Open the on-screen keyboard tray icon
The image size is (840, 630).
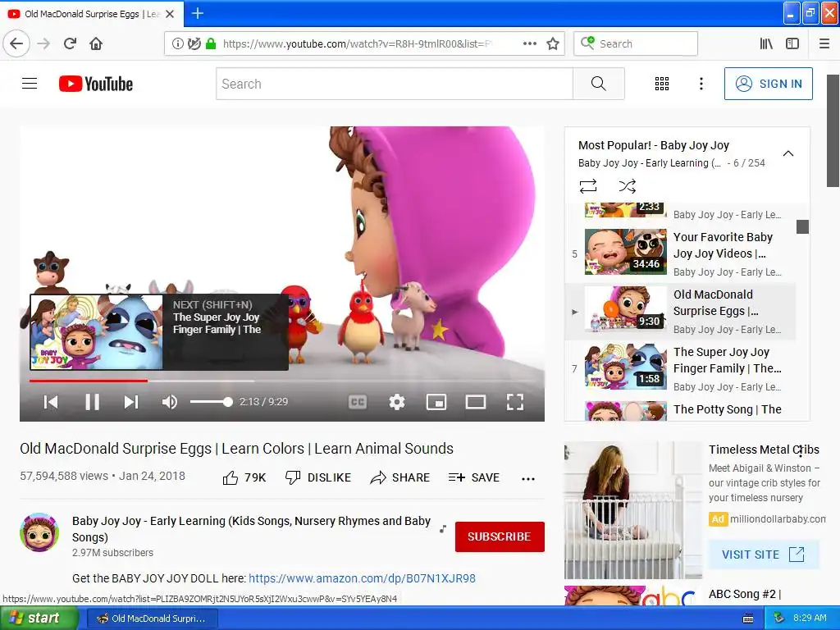[748, 619]
